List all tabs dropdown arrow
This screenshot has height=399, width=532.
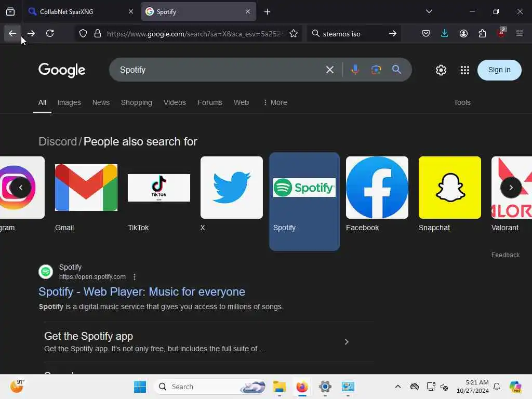429,11
